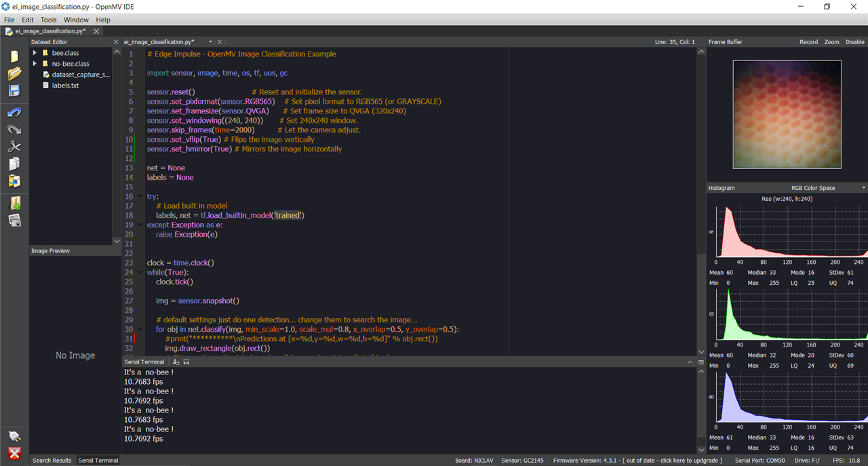Click the 'trained' string on line 18
This screenshot has height=466, width=868.
(288, 216)
